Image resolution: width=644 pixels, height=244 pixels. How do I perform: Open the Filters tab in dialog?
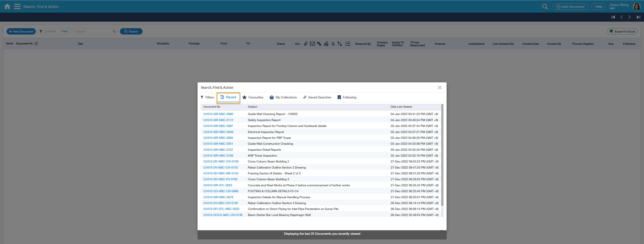(x=207, y=97)
